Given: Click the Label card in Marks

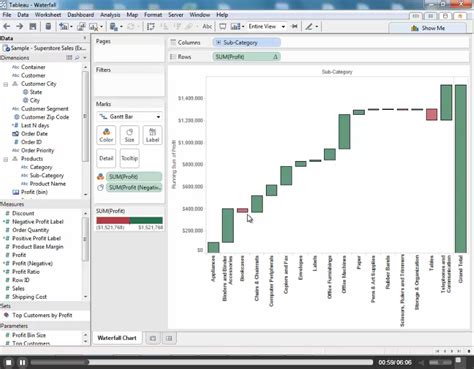Looking at the screenshot, I should (x=152, y=135).
